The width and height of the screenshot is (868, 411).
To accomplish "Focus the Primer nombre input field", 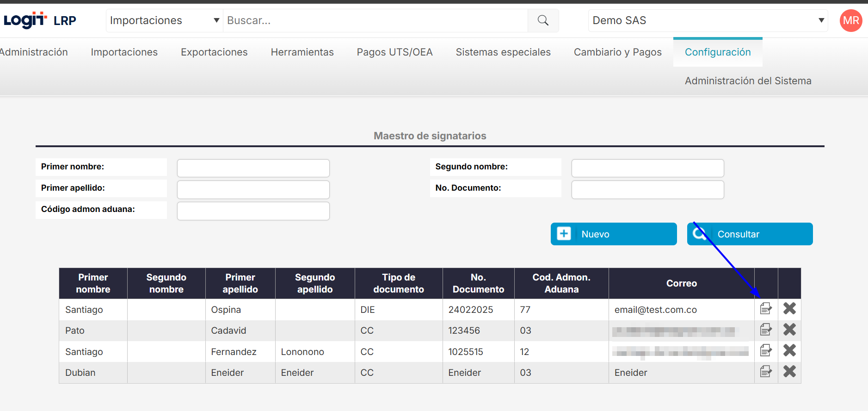I will [253, 168].
